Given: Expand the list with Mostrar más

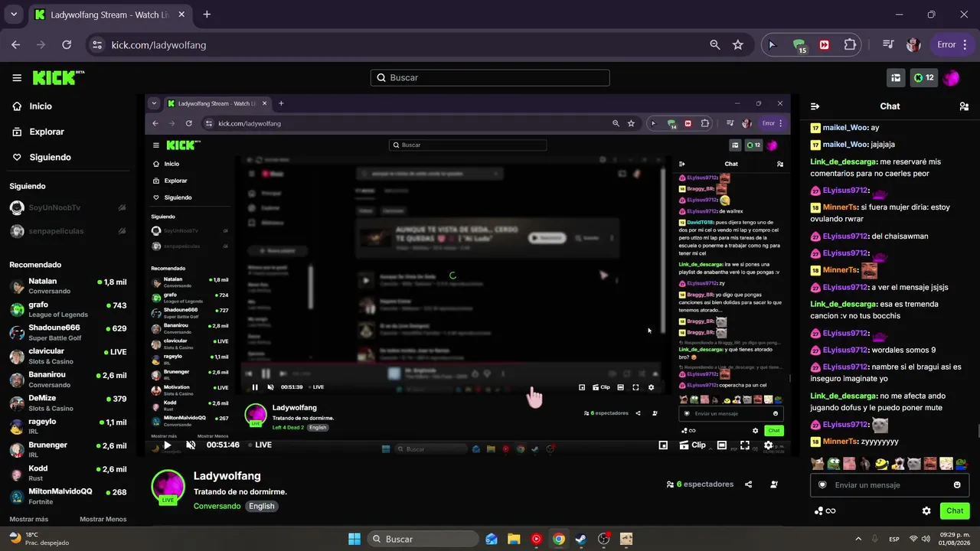Looking at the screenshot, I should point(29,519).
